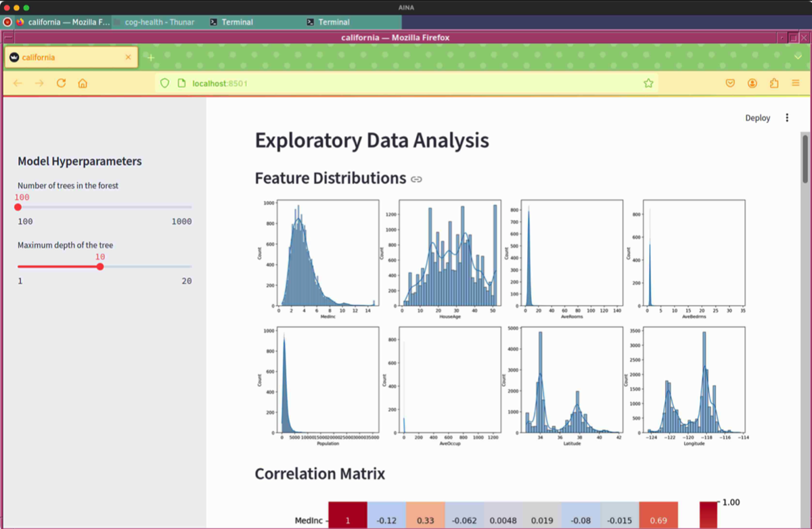Screen dimensions: 812x529
Task: Open the Extensions puzzle icon
Action: pos(774,83)
